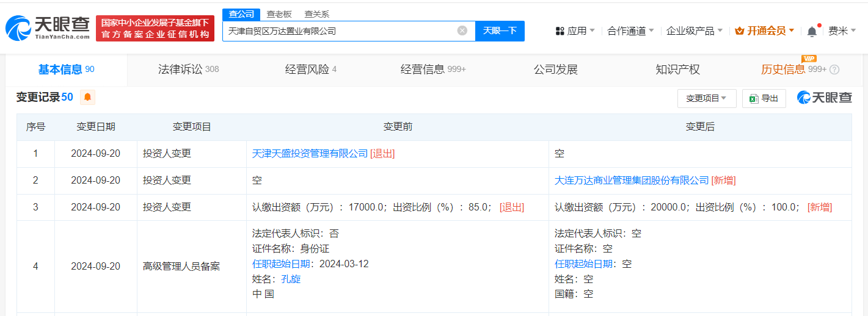Click the orange bell beside 变更记录

tap(87, 97)
